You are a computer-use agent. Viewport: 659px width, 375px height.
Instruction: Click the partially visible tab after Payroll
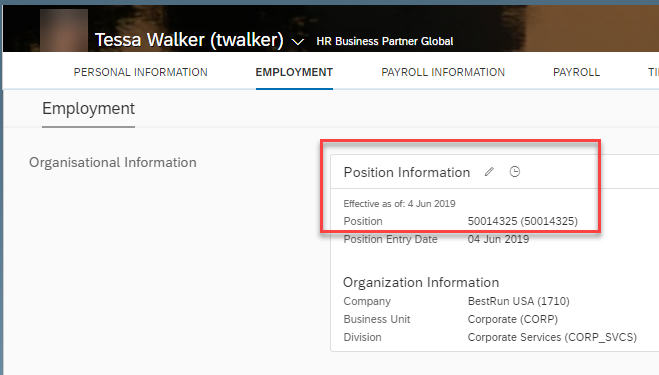(x=653, y=72)
